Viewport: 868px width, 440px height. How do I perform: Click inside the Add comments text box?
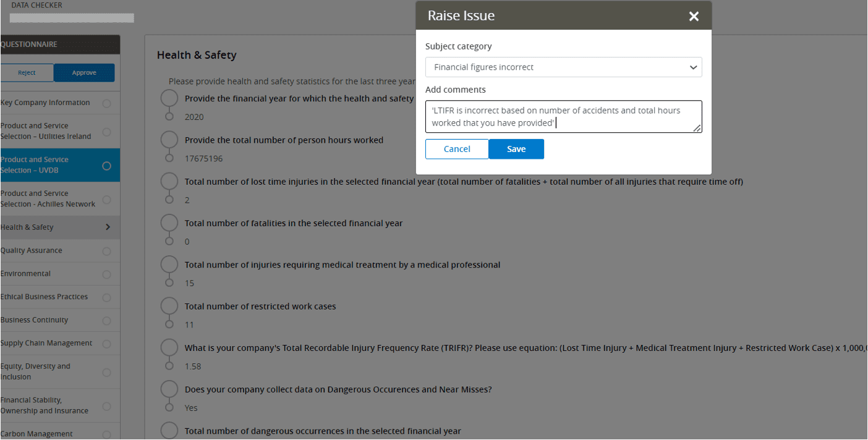point(563,117)
